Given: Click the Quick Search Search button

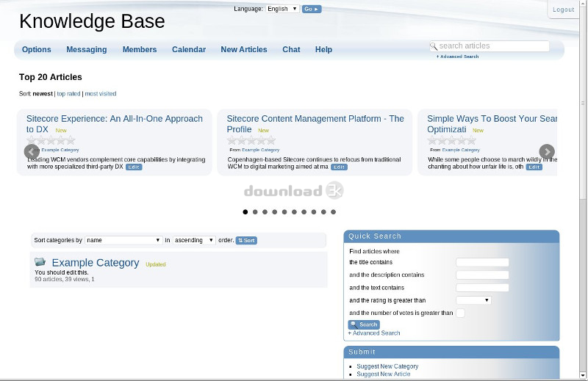Looking at the screenshot, I should tap(364, 324).
